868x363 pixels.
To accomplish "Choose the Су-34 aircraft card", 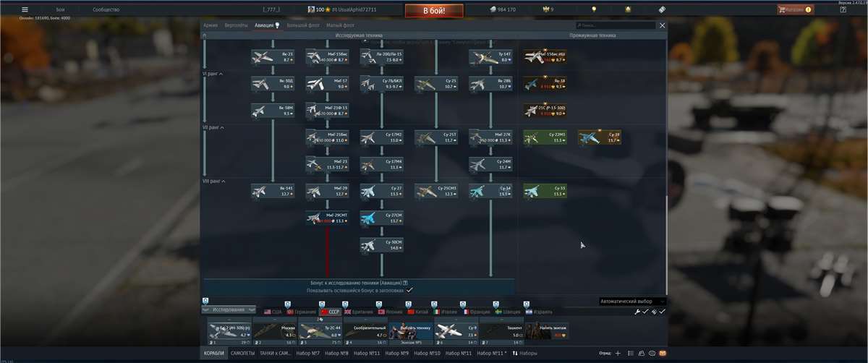I will coord(491,191).
